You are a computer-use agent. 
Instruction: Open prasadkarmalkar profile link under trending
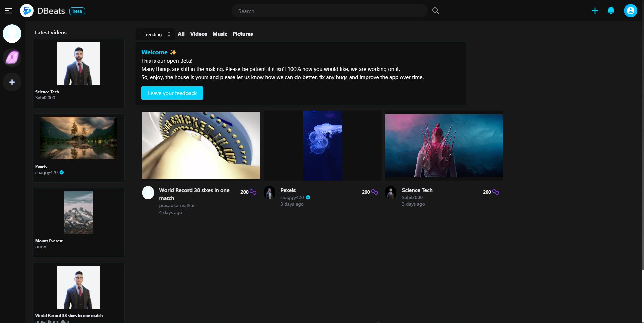(177, 205)
